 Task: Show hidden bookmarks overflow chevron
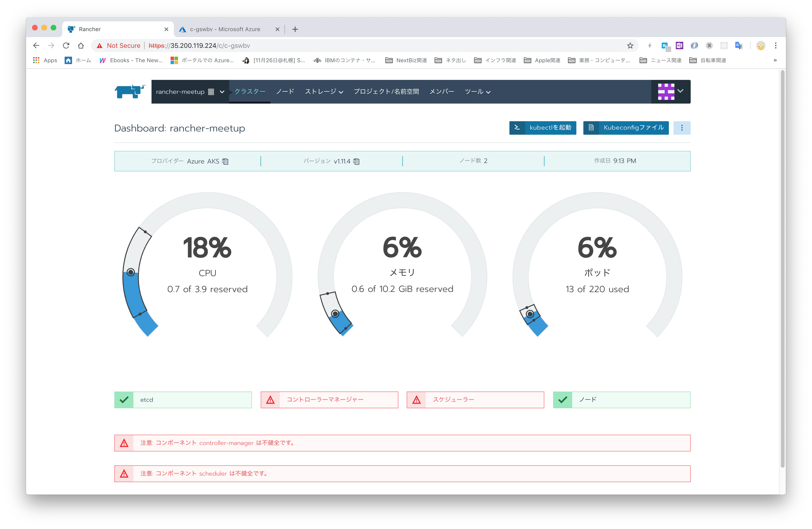point(775,60)
